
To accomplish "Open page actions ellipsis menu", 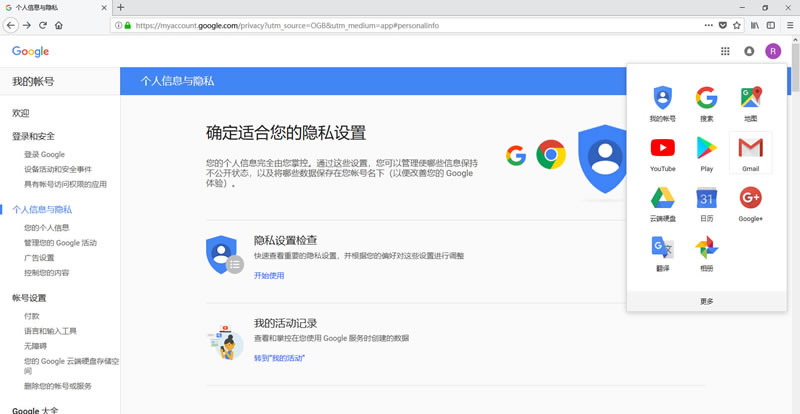I will point(709,25).
